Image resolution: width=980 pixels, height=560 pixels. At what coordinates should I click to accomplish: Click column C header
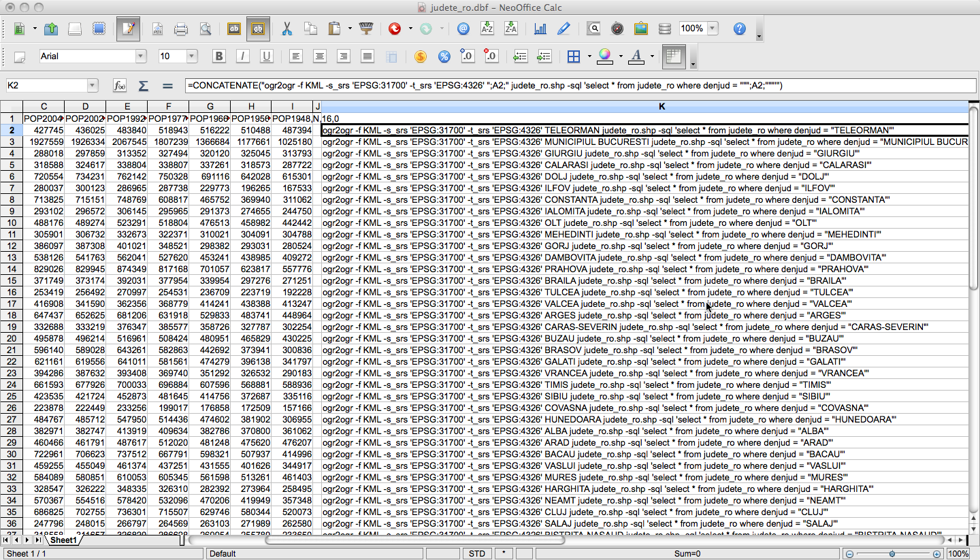[44, 106]
